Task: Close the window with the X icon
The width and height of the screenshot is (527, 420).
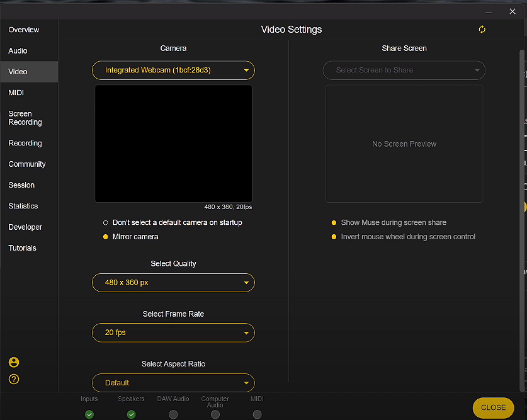Action: pos(513,11)
